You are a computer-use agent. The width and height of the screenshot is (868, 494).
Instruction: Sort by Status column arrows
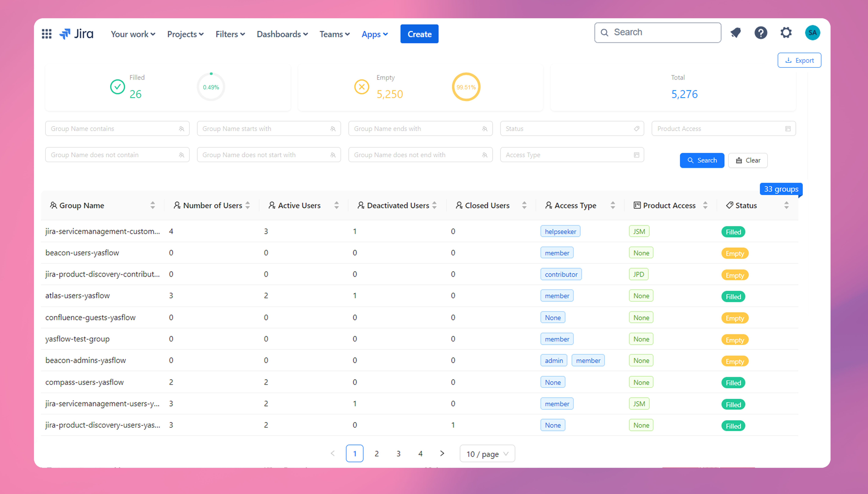point(786,205)
